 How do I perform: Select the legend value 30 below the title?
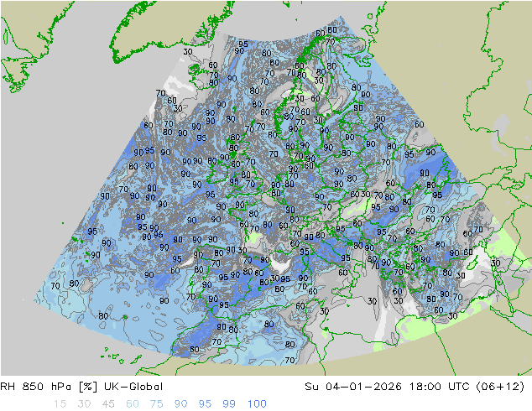(x=84, y=403)
